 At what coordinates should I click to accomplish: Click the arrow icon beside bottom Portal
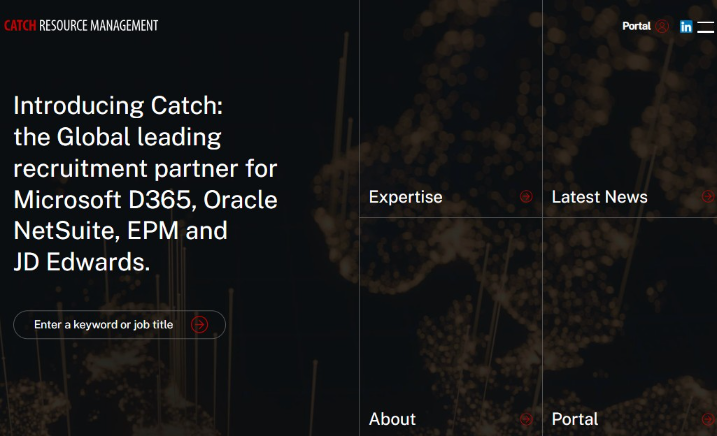pyautogui.click(x=708, y=419)
